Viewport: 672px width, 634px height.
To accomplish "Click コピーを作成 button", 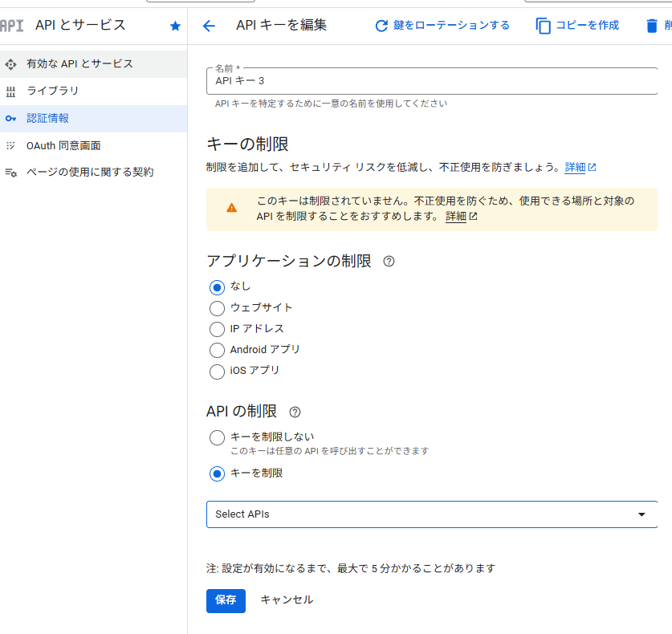I will 577,26.
